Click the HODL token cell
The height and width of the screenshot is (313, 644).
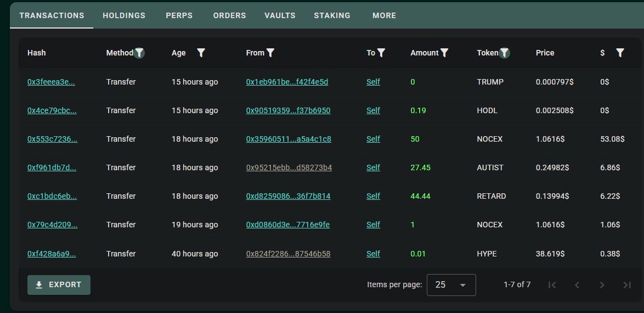pos(487,110)
